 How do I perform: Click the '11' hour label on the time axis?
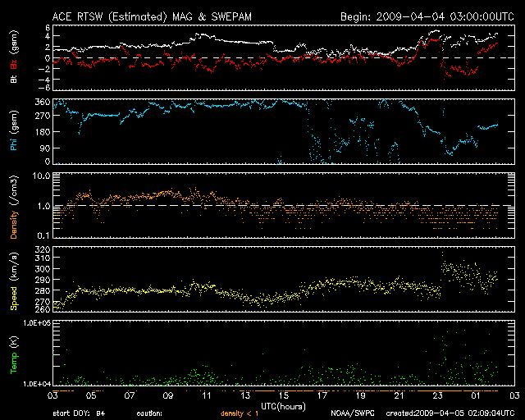[207, 395]
